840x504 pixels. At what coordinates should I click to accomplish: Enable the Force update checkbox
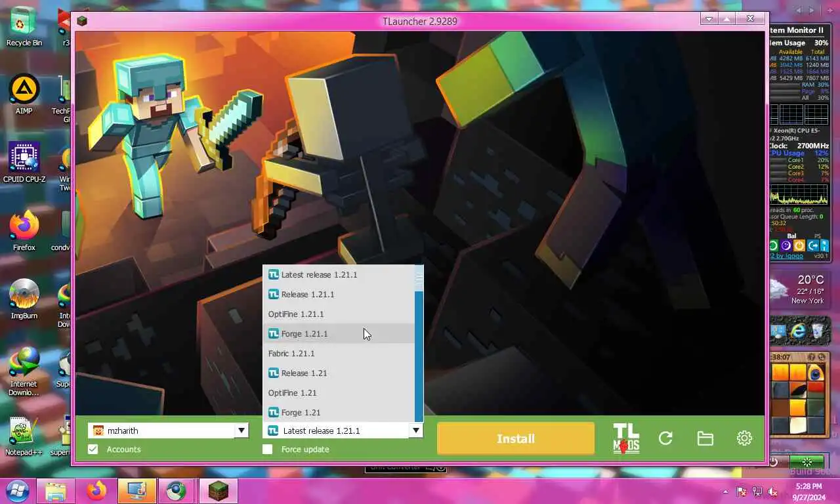pyautogui.click(x=268, y=450)
